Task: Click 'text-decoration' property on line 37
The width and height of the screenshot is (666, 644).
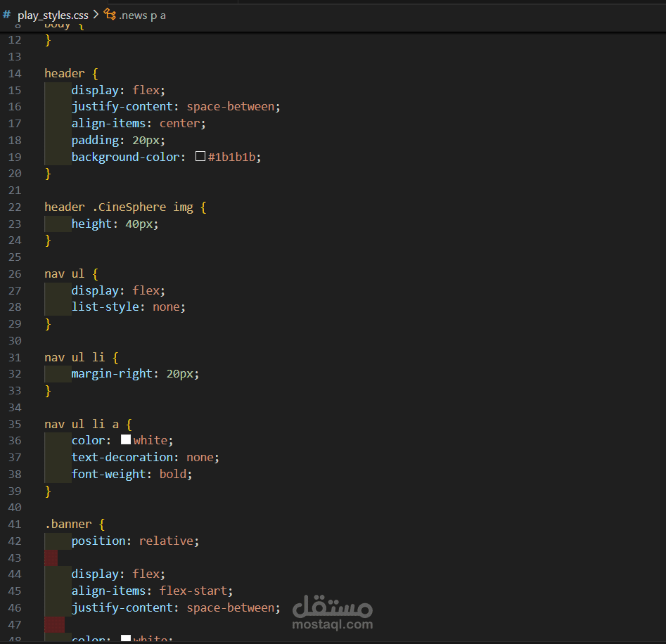Action: coord(122,457)
